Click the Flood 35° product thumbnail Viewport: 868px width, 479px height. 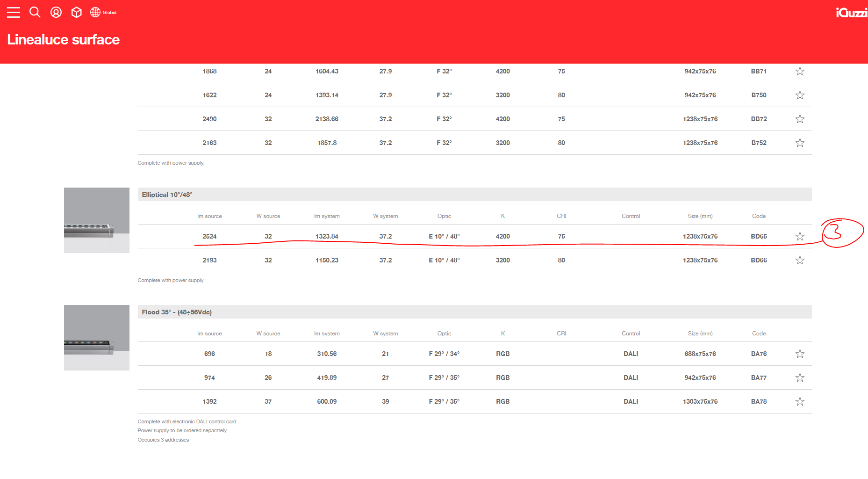click(97, 338)
